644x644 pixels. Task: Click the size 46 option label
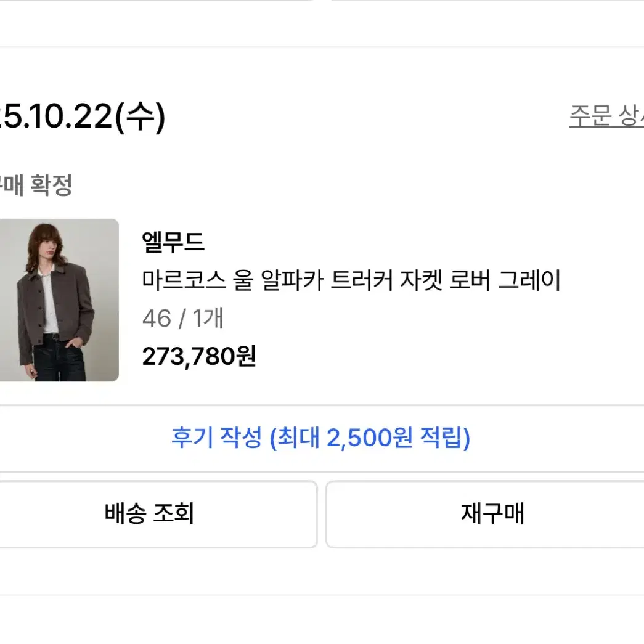pyautogui.click(x=156, y=319)
